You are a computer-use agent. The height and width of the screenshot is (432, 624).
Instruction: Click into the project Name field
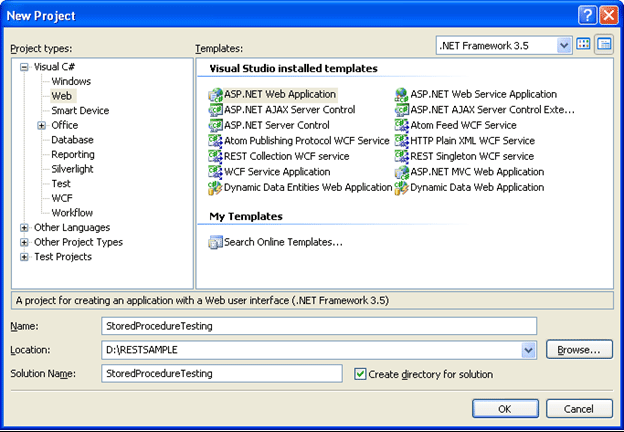point(319,326)
